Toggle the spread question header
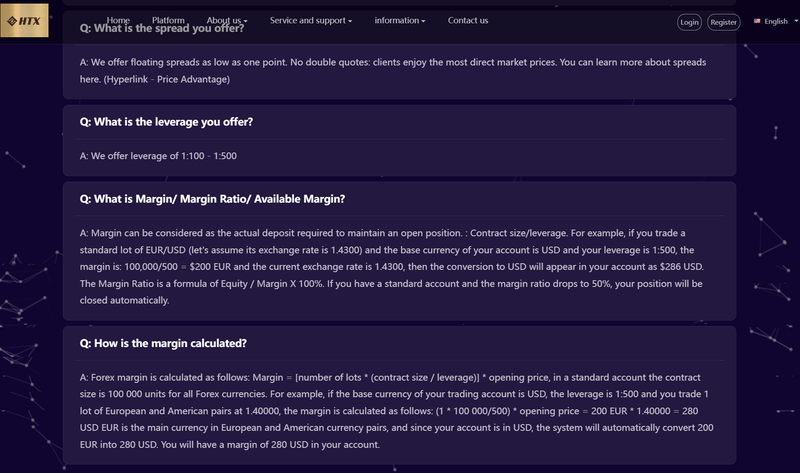800x473 pixels. pos(162,28)
